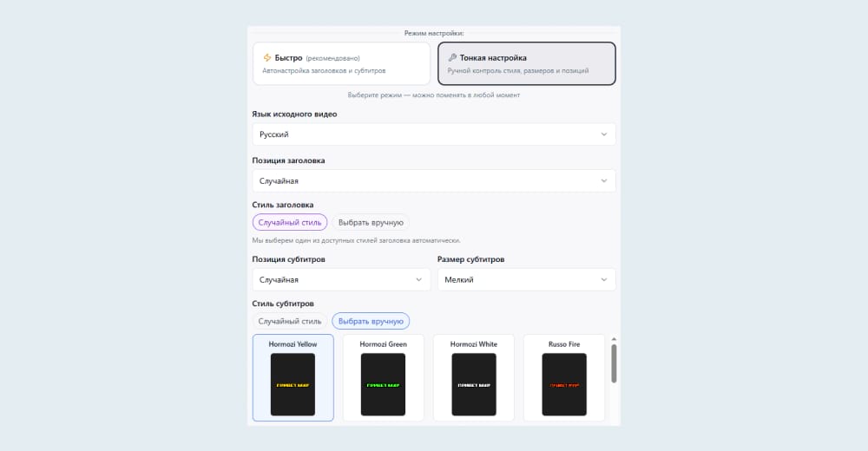Select the Тонкая настройка mode card
The height and width of the screenshot is (451, 868).
[x=526, y=63]
